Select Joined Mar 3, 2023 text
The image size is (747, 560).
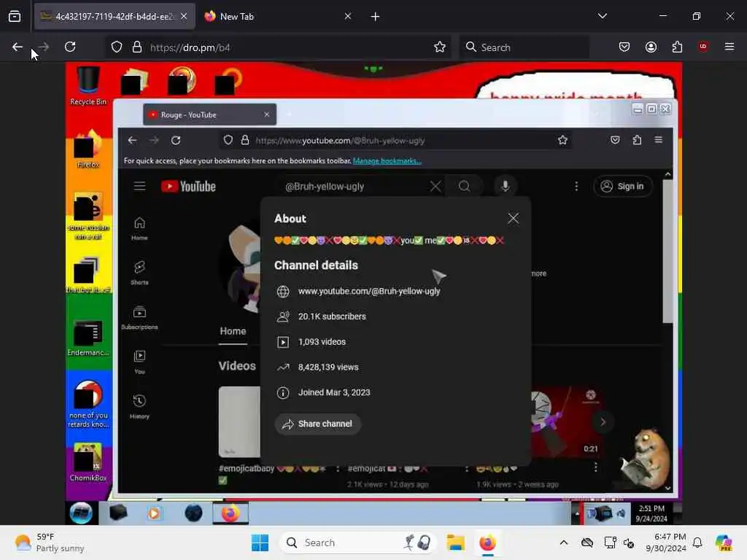tap(334, 392)
